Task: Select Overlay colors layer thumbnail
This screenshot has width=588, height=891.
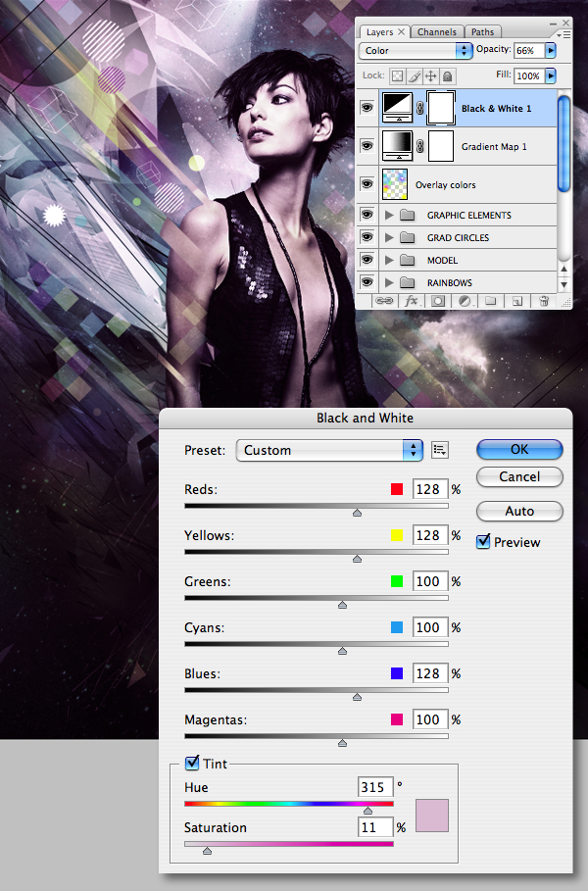Action: 395,184
